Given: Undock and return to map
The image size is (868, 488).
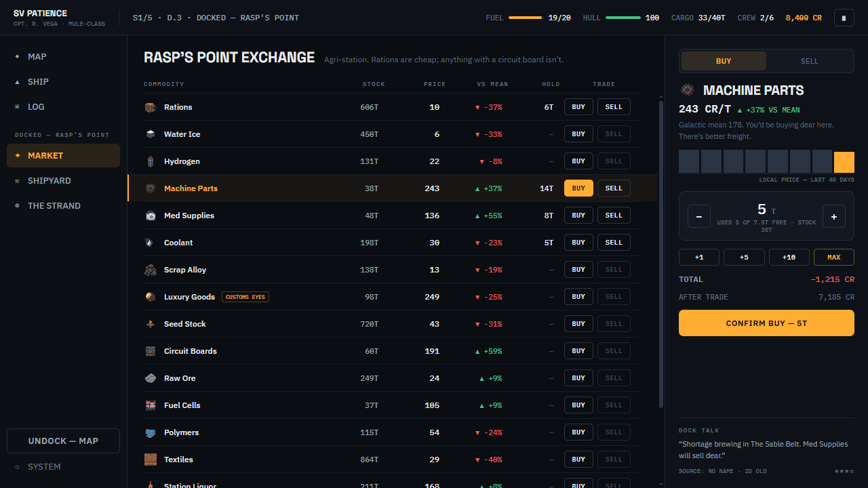Looking at the screenshot, I should pyautogui.click(x=63, y=441).
